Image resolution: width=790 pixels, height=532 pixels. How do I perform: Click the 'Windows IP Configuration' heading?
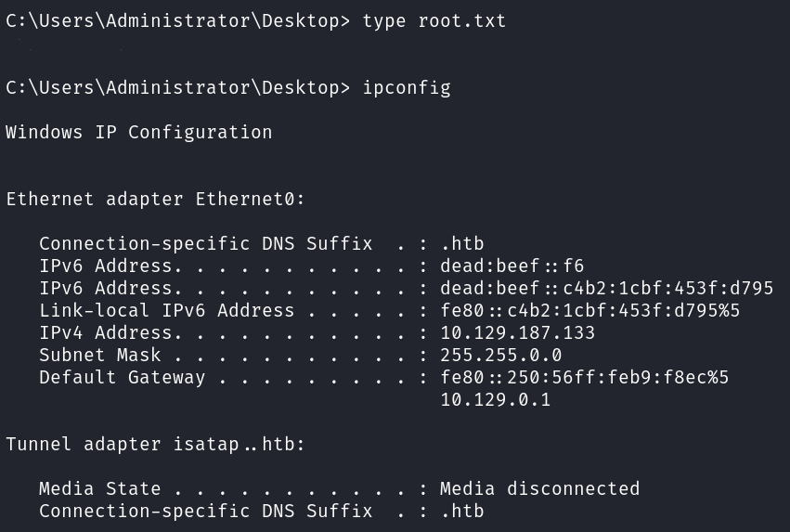[x=139, y=132]
